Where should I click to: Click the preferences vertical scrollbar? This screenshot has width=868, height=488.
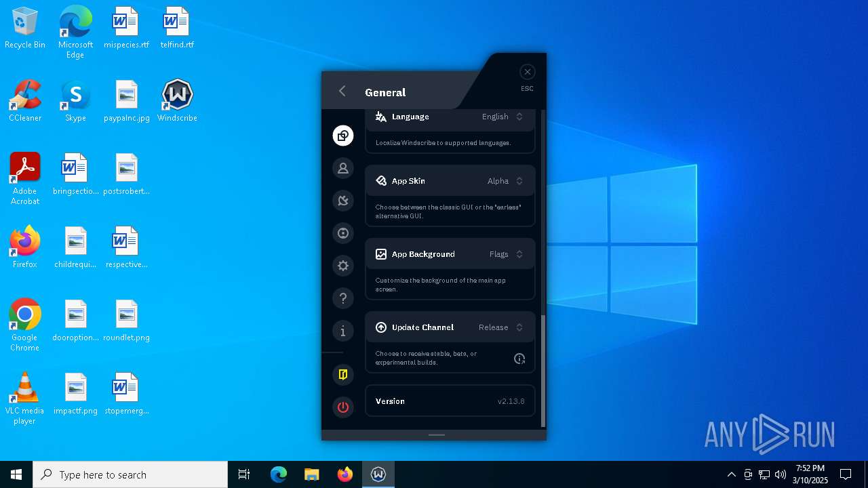[542, 371]
